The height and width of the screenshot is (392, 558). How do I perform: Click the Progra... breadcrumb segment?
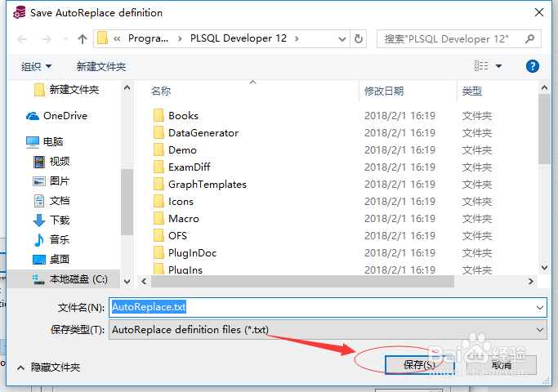pyautogui.click(x=148, y=38)
